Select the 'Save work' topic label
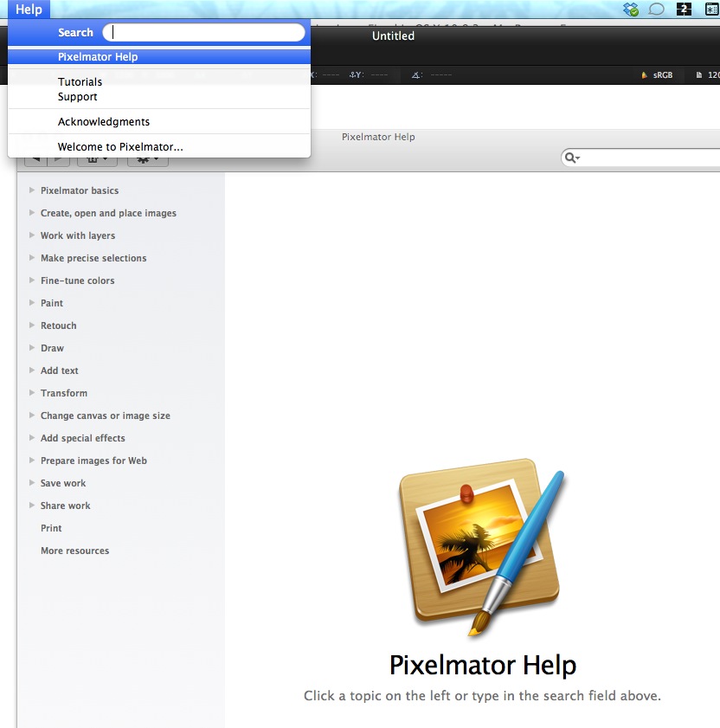This screenshot has height=728, width=720. tap(62, 483)
